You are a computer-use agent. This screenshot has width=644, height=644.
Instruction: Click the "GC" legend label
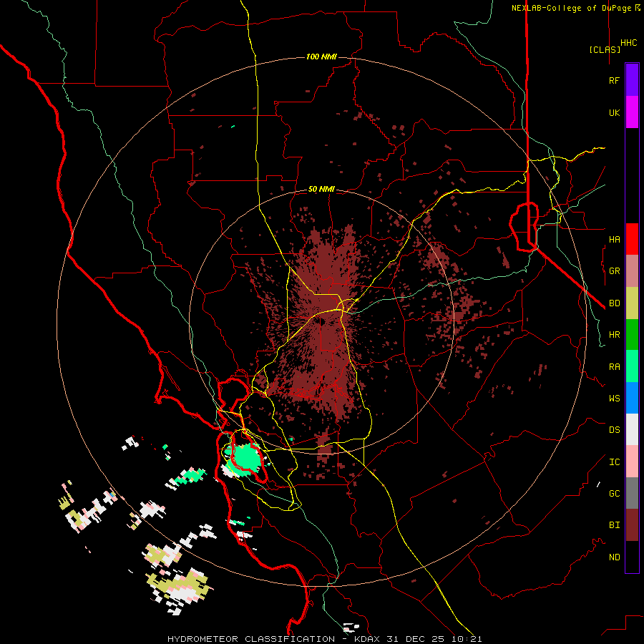click(614, 494)
